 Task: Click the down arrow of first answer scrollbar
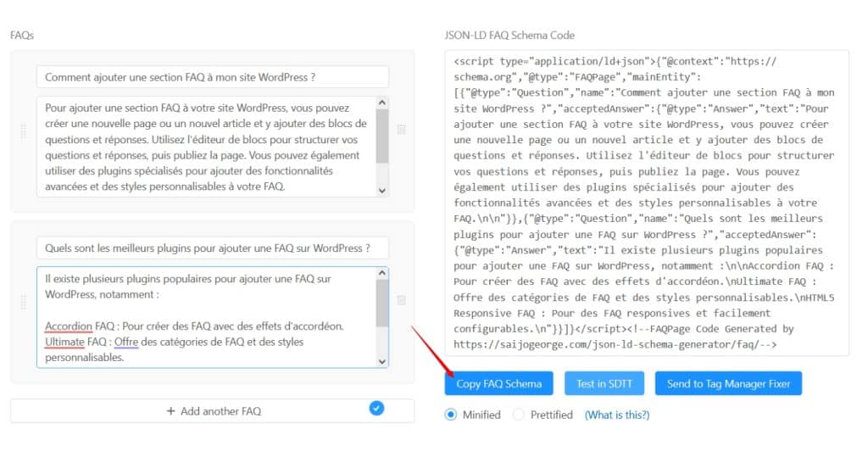pos(382,191)
